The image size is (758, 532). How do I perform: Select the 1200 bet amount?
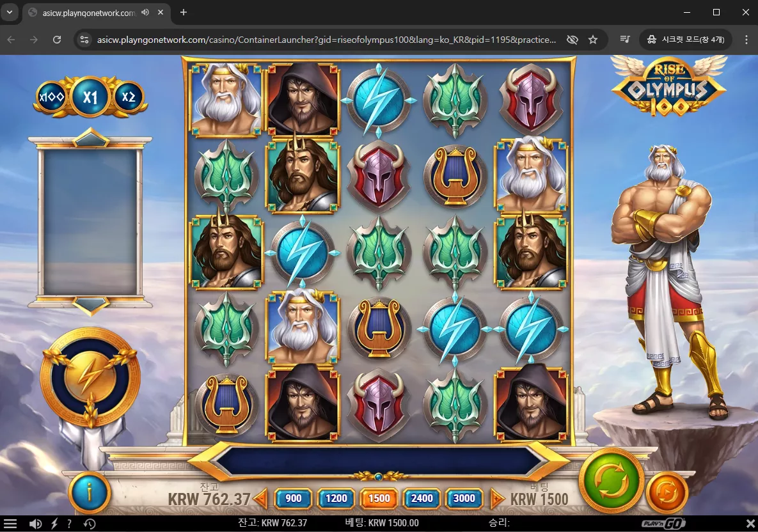point(336,498)
